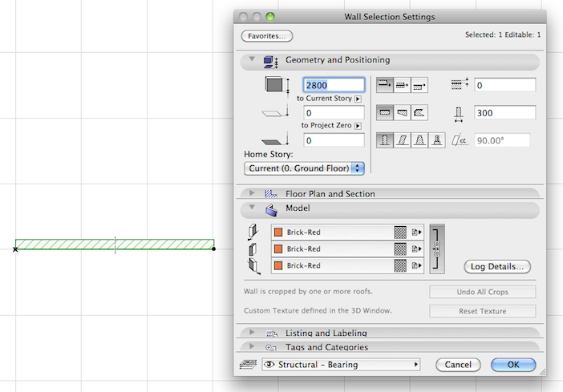Click the bottom elevation to story icon
The height and width of the screenshot is (392, 563).
(x=276, y=111)
